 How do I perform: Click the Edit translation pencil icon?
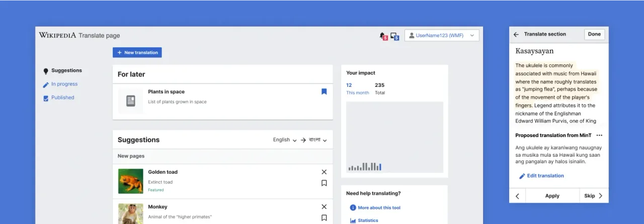point(522,176)
